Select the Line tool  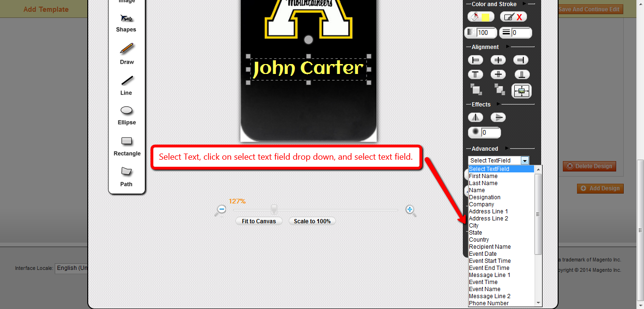(126, 85)
